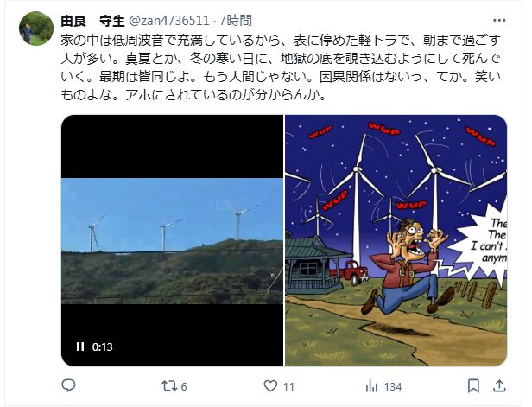This screenshot has height=407, width=532.
Task: Pause the wind turbine video
Action: point(80,347)
